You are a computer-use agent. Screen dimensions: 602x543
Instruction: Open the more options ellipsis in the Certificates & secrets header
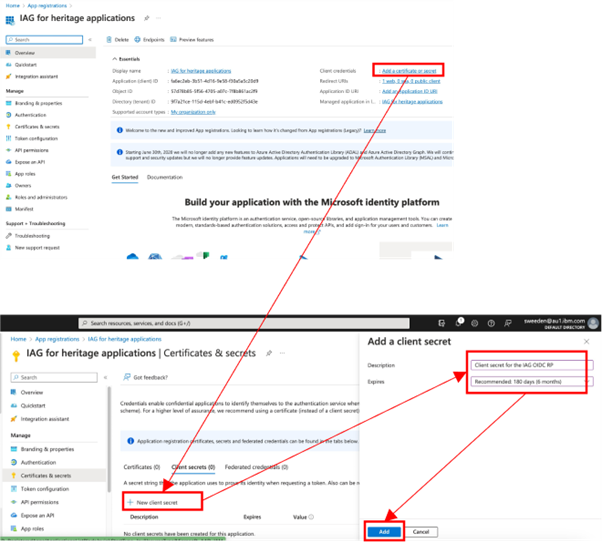pos(283,353)
